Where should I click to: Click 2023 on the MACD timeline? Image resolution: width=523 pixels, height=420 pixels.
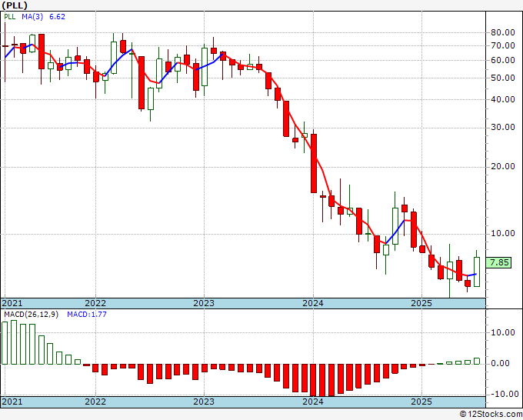pyautogui.click(x=204, y=402)
